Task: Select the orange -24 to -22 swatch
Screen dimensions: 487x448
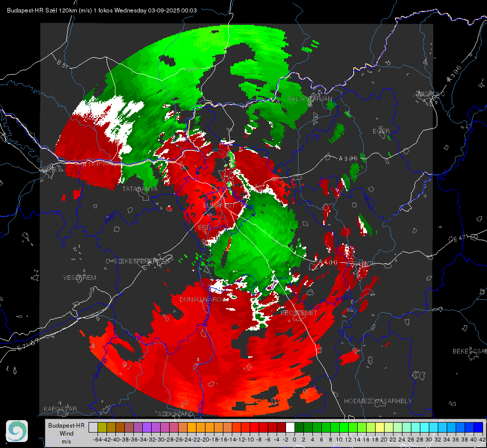Action: 192,428
